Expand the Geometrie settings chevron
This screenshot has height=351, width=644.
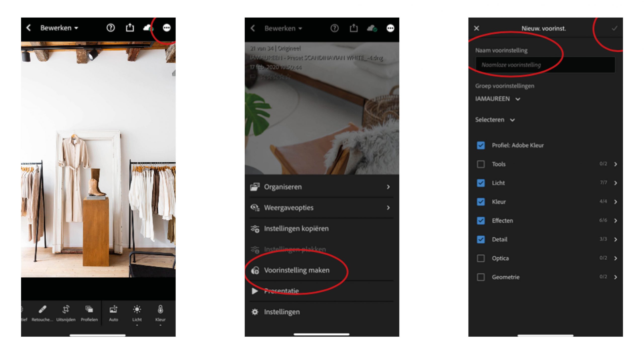pos(615,277)
